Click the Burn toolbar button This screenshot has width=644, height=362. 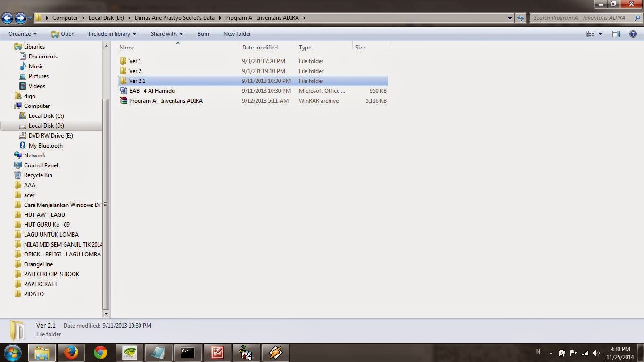click(203, 34)
